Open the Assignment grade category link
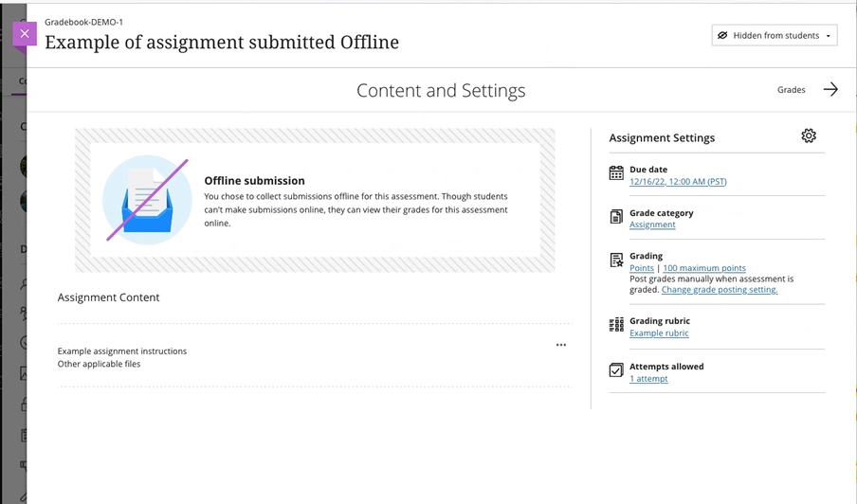 point(652,225)
